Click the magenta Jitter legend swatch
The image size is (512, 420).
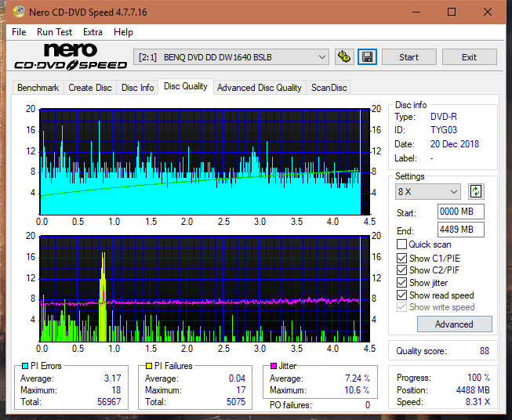pyautogui.click(x=274, y=366)
